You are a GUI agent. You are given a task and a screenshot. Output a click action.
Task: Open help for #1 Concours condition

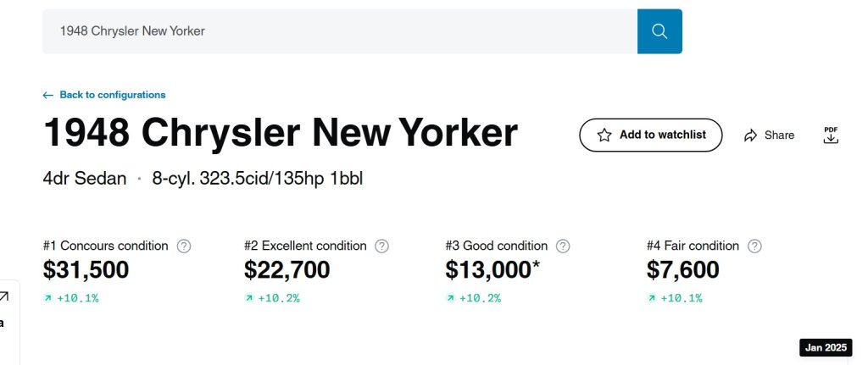click(184, 246)
